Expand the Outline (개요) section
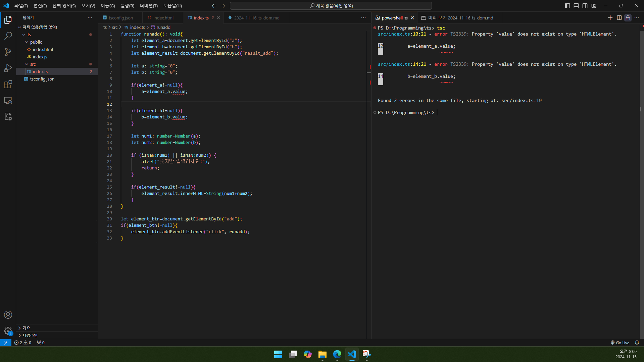This screenshot has height=362, width=644. click(57, 328)
